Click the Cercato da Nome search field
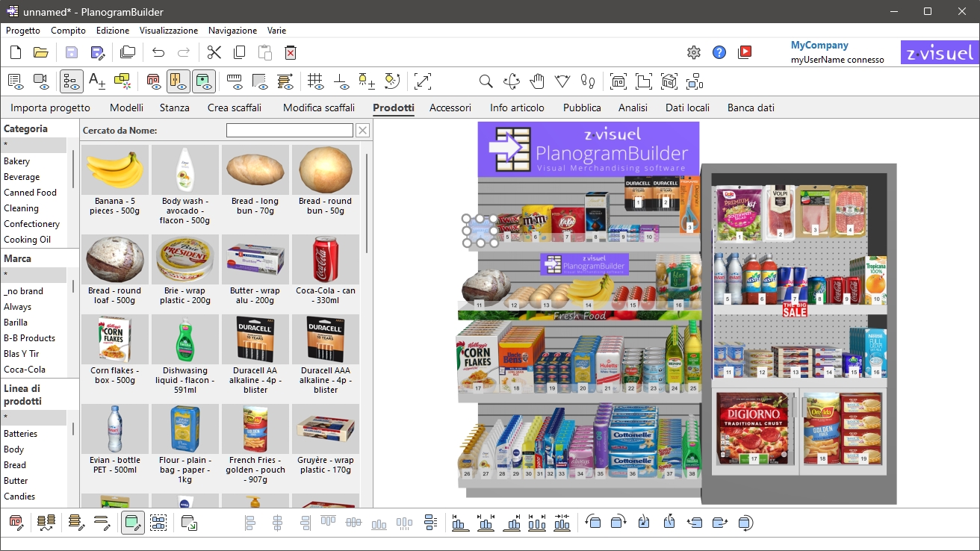This screenshot has height=551, width=980. pos(290,131)
